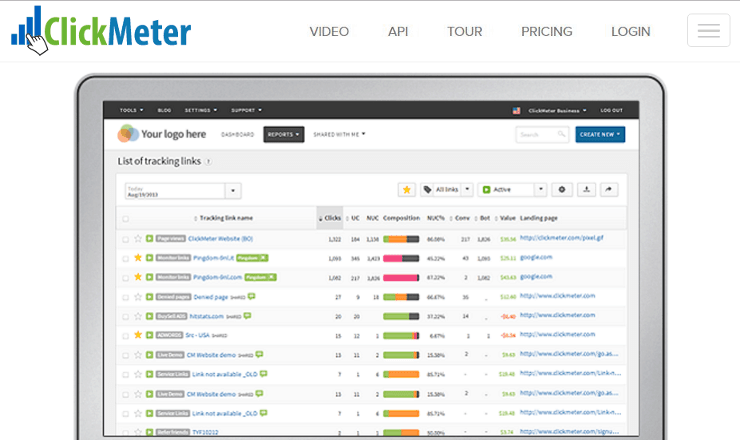The height and width of the screenshot is (440, 740).
Task: Click composition bar of Pingdom-dnl.com row
Action: point(401,278)
